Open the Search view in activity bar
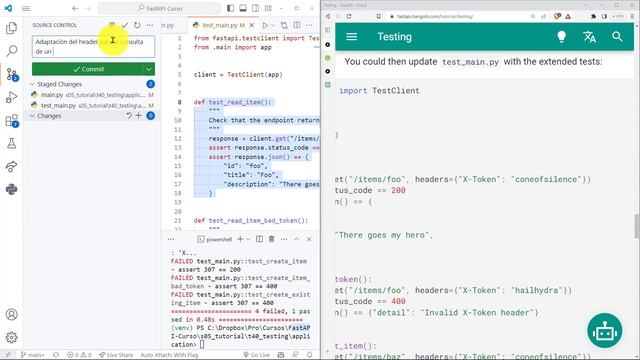This screenshot has height=360, width=640. pyautogui.click(x=11, y=51)
